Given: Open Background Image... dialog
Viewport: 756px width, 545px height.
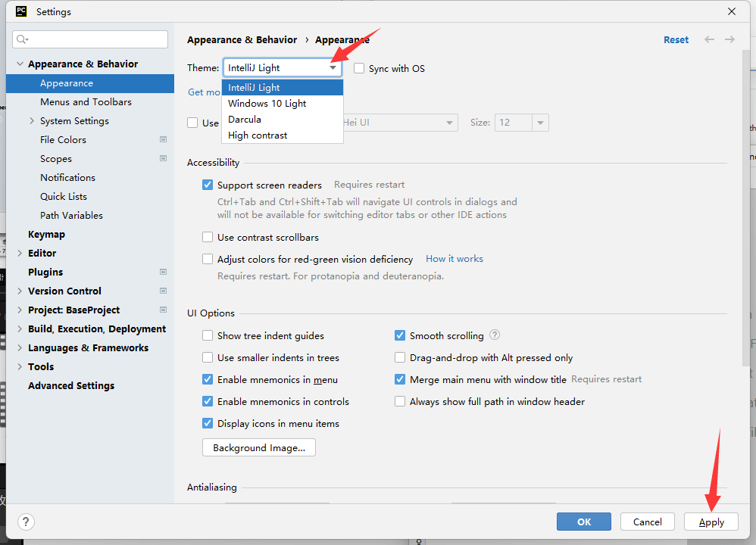Looking at the screenshot, I should point(259,447).
